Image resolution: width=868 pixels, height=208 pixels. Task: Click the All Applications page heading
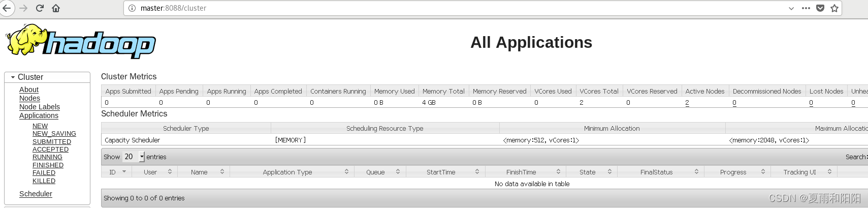[x=531, y=42]
